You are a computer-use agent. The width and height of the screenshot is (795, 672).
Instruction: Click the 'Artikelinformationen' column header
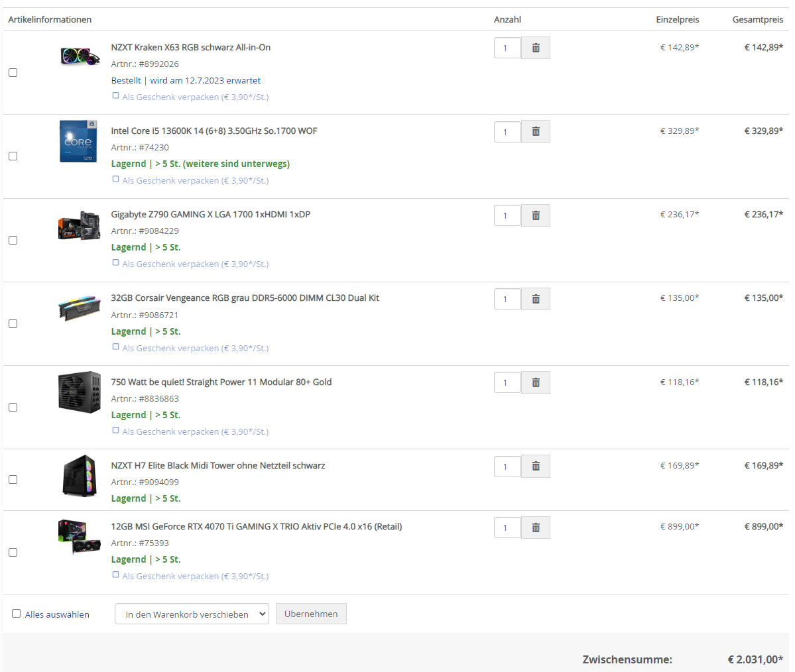tap(50, 19)
